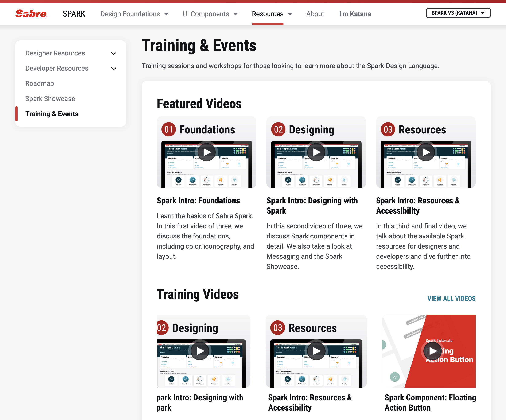Open the SPARK V3 (KATANA) version selector
Viewport: 506px width, 420px height.
[x=458, y=13]
